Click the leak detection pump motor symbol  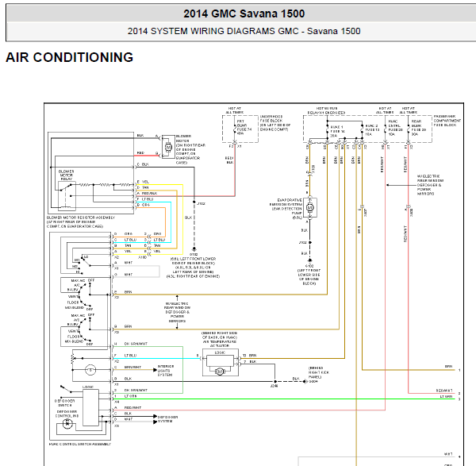[x=309, y=208]
